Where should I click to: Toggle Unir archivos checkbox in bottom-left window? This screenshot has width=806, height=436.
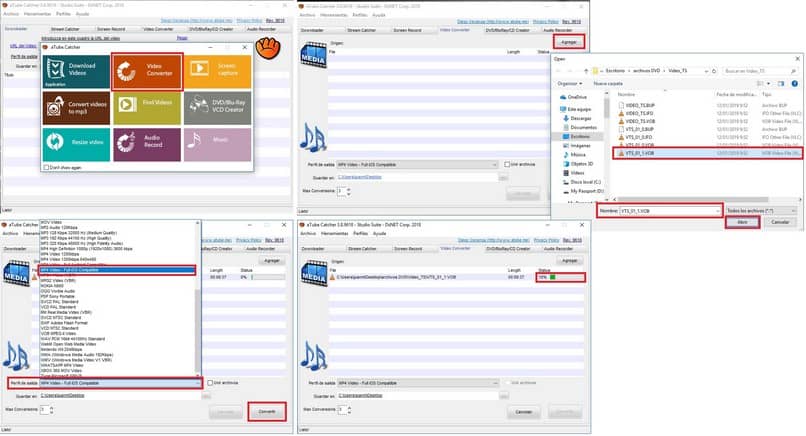[210, 383]
